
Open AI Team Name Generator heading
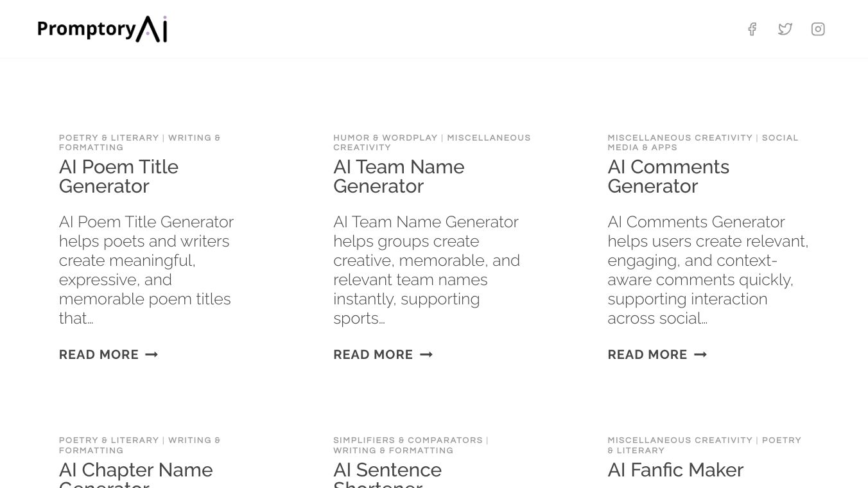pos(399,176)
